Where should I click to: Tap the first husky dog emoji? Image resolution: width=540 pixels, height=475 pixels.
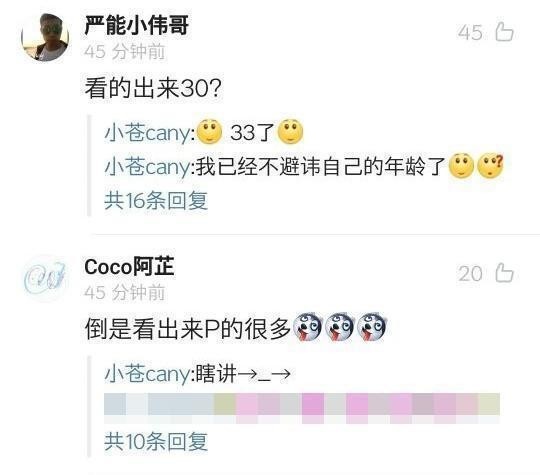[307, 327]
